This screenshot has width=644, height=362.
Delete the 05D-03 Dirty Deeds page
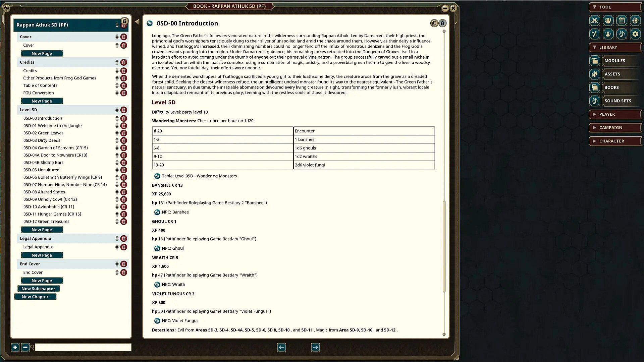(x=124, y=140)
